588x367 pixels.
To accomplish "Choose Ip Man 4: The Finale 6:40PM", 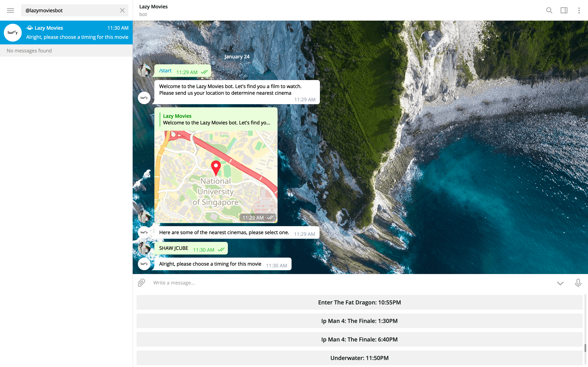I will click(x=359, y=339).
